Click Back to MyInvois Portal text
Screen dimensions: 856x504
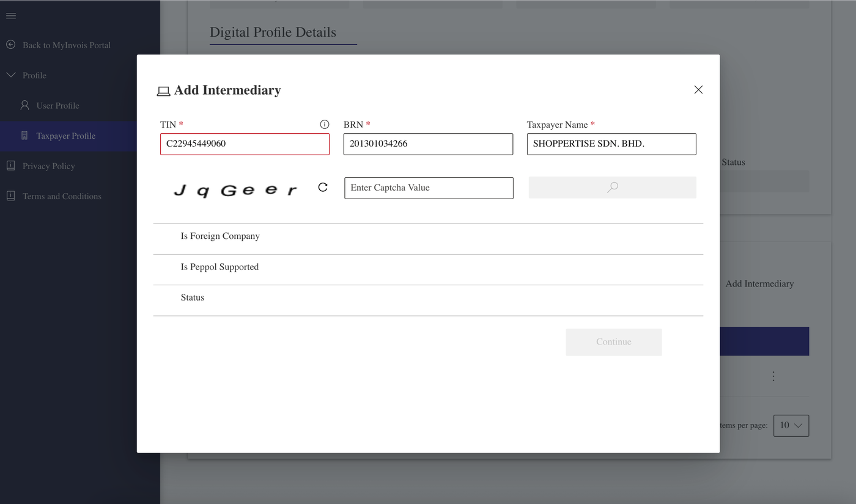(x=67, y=45)
